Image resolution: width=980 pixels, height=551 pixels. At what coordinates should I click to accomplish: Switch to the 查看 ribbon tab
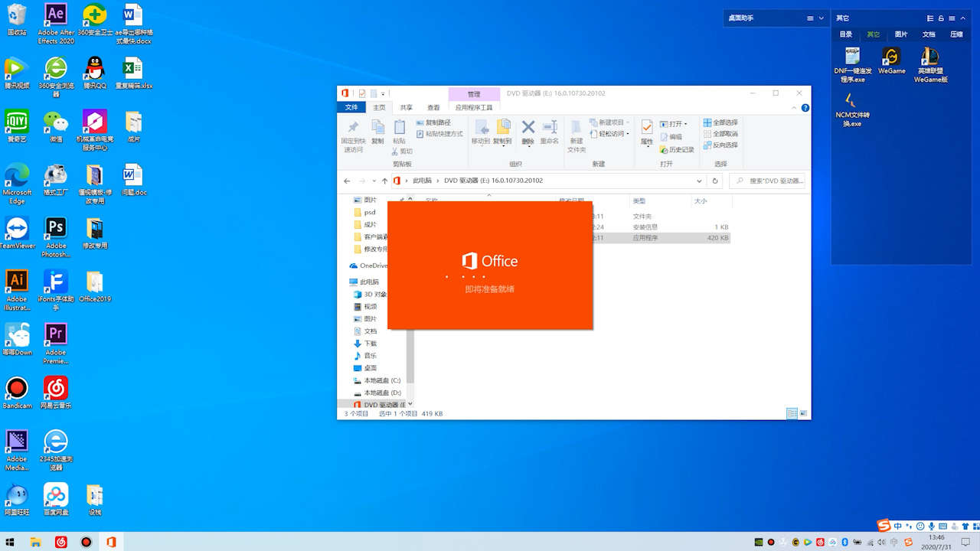[433, 108]
